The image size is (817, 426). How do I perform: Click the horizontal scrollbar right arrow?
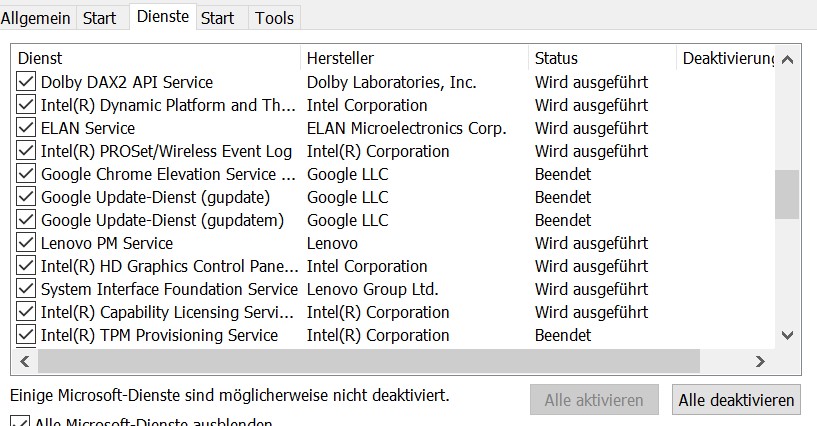click(x=760, y=361)
